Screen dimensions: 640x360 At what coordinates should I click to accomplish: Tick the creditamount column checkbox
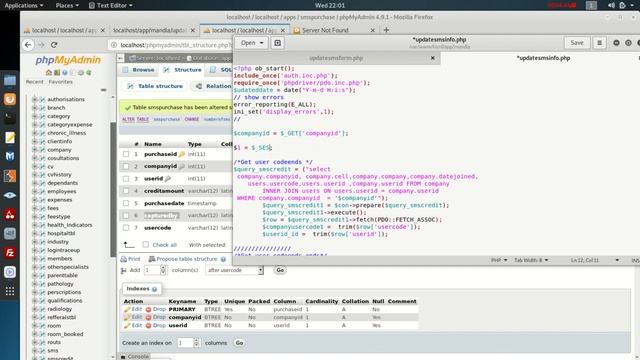coord(126,191)
